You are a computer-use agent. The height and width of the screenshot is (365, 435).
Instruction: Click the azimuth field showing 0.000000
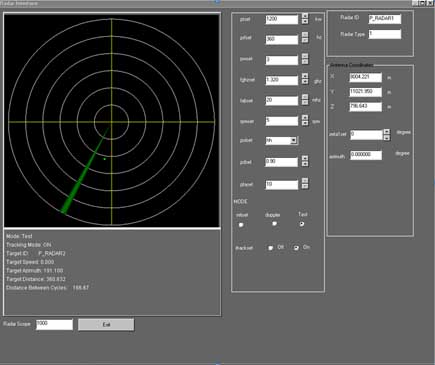click(x=366, y=155)
